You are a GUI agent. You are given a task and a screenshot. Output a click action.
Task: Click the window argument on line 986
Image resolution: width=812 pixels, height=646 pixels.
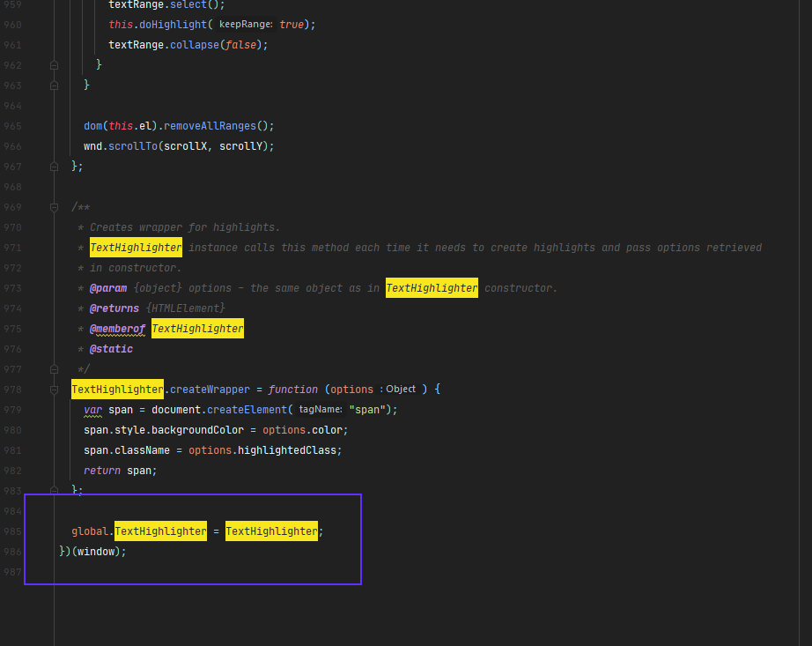pos(96,552)
